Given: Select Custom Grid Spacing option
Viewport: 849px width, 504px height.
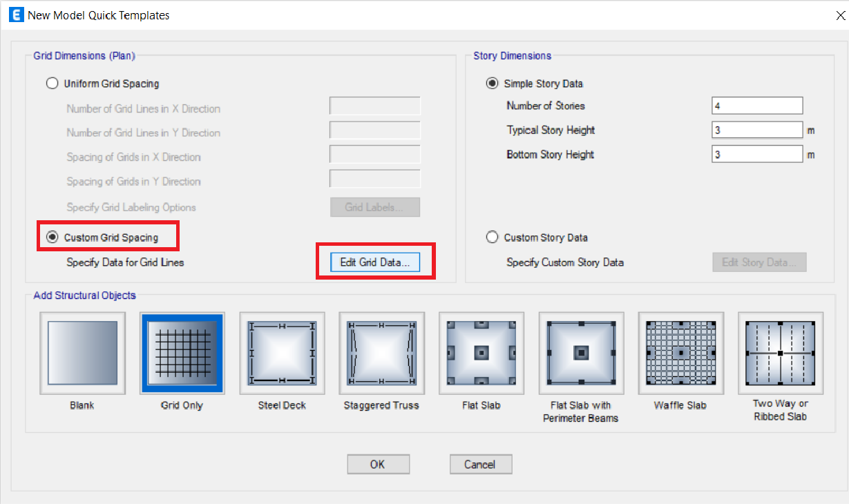Looking at the screenshot, I should coord(53,236).
